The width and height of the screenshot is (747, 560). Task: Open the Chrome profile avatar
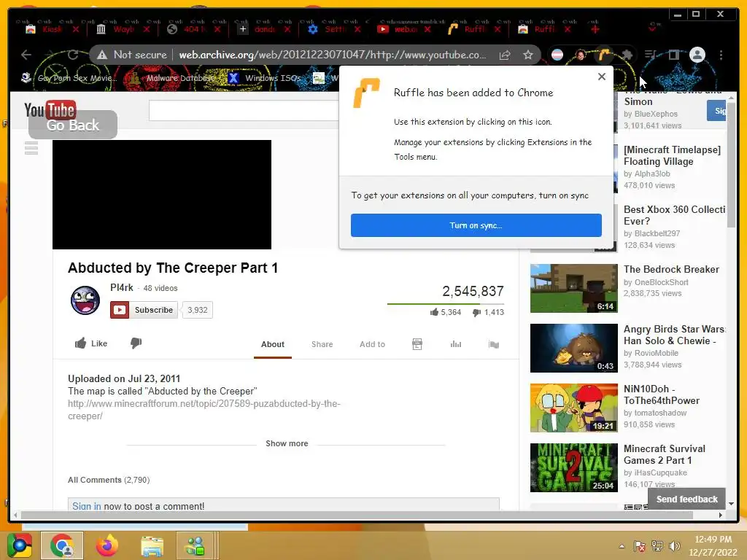697,55
